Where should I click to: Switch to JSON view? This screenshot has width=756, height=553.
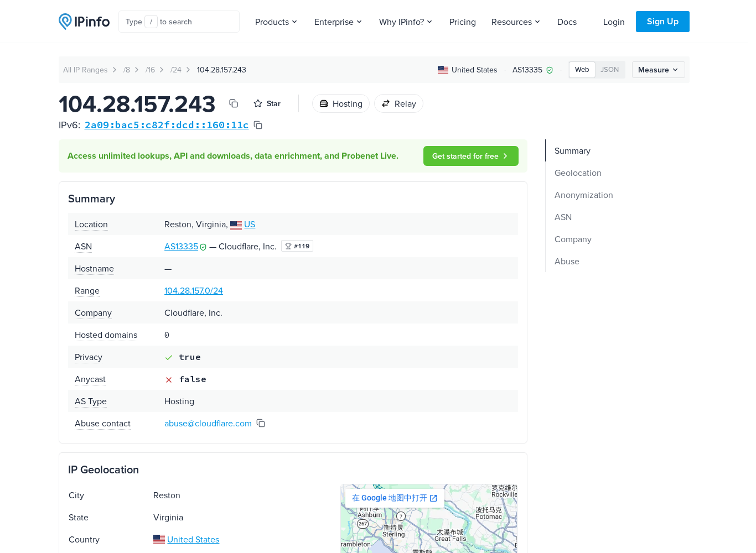pyautogui.click(x=610, y=70)
